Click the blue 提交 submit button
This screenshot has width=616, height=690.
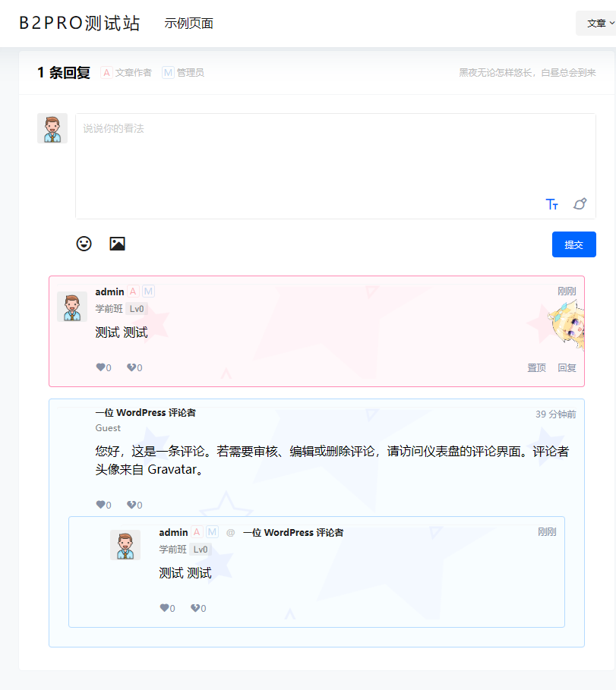573,244
